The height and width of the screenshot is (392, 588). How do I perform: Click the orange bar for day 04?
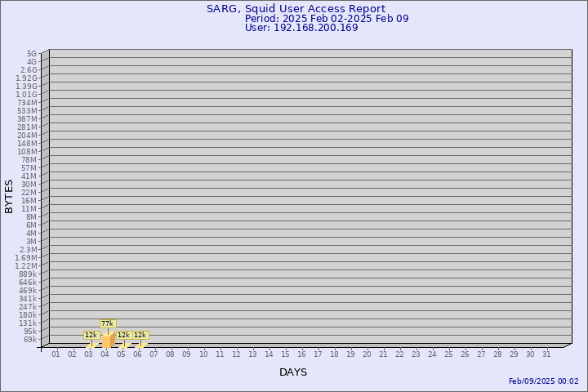[x=107, y=341]
